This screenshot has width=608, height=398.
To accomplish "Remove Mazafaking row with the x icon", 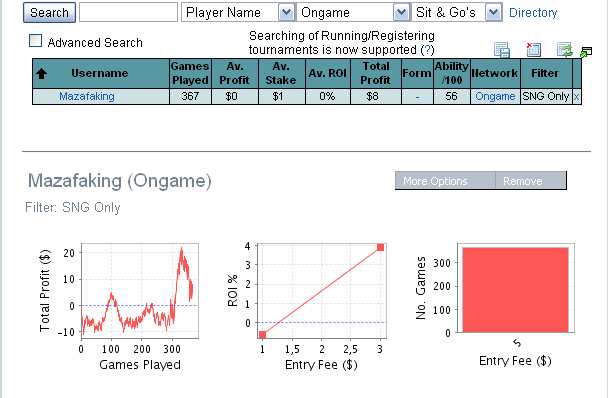I will [x=577, y=97].
